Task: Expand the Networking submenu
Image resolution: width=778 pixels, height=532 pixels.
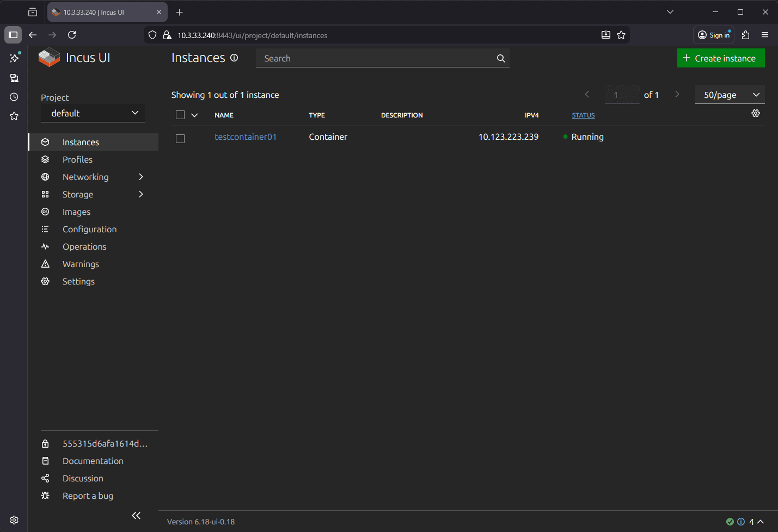Action: [140, 177]
